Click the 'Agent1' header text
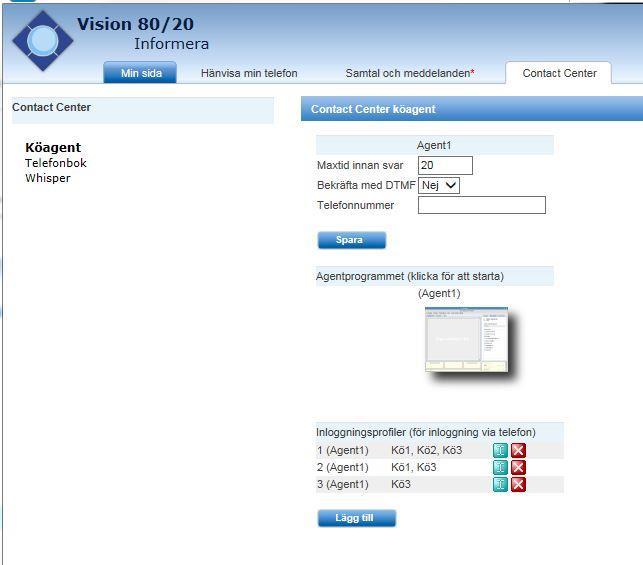 [434, 145]
